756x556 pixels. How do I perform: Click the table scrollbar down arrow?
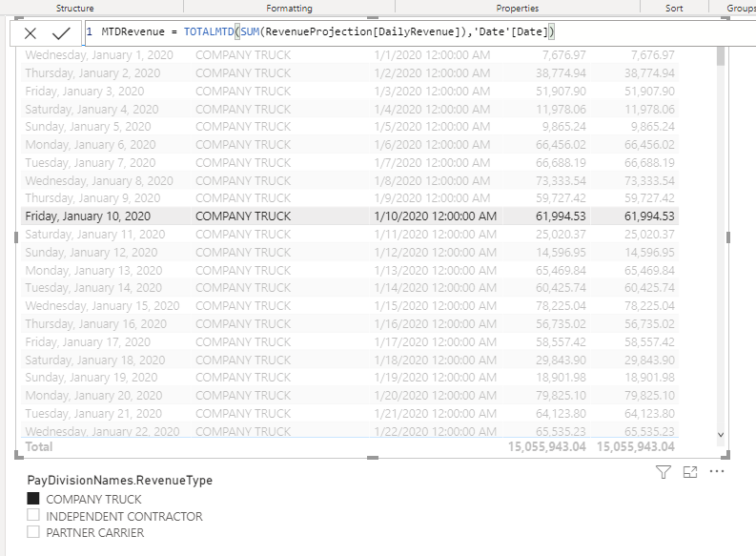click(721, 435)
